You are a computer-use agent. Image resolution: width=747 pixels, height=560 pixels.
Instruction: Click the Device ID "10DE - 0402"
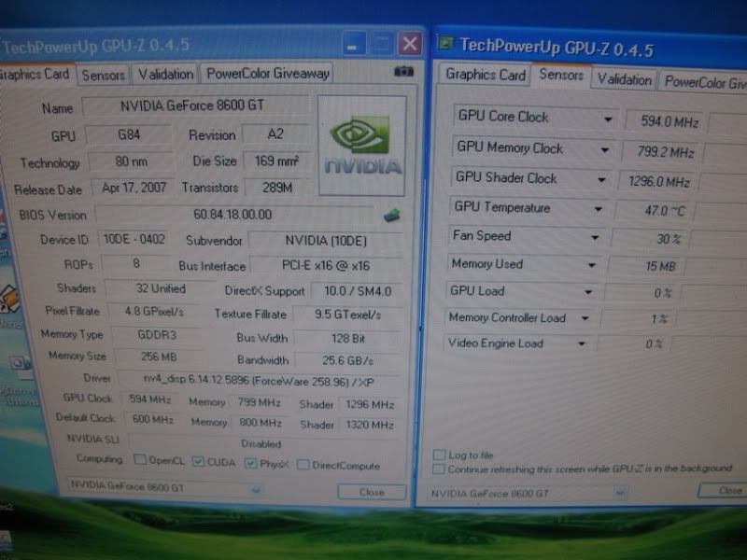134,239
